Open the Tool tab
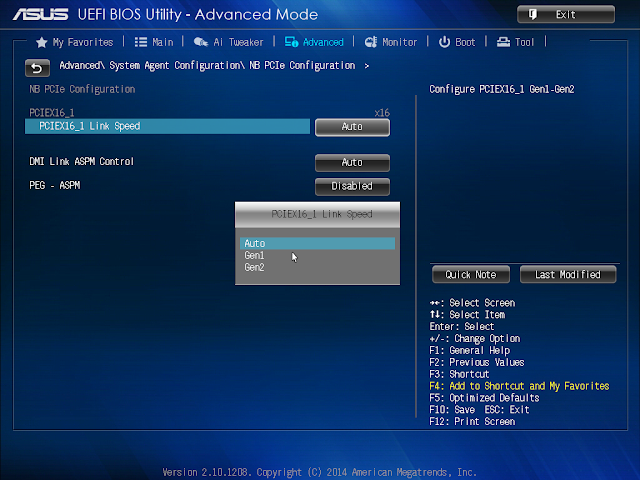 click(x=524, y=42)
